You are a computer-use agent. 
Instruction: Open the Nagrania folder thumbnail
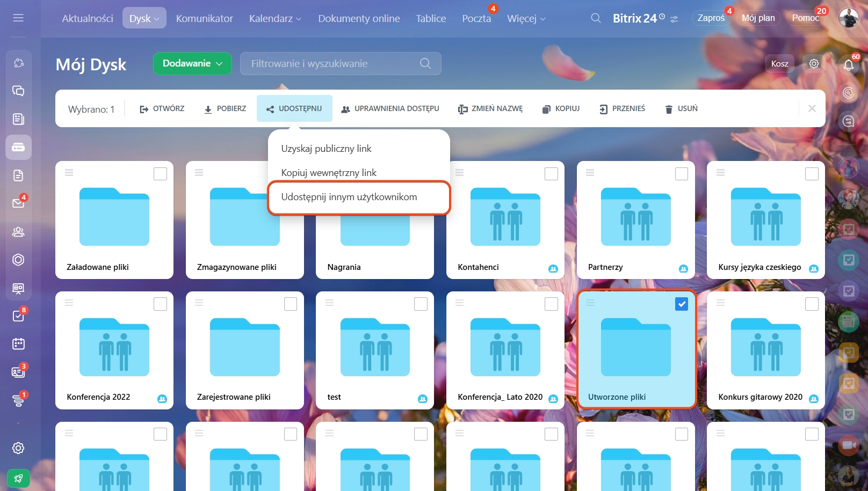coord(375,231)
